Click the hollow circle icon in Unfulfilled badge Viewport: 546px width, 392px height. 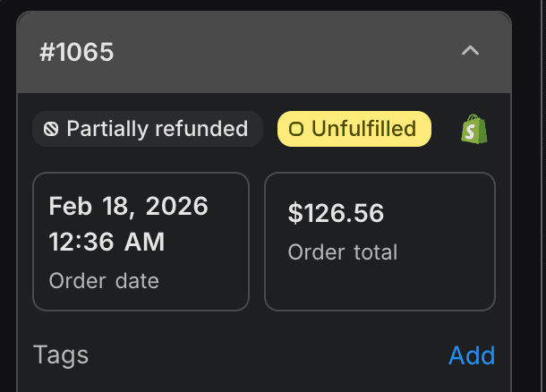tap(296, 129)
